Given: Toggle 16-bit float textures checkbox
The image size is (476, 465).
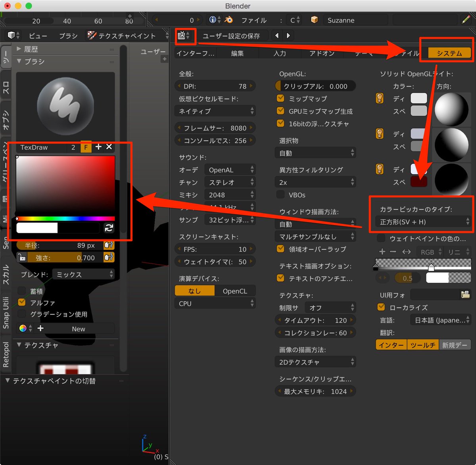Looking at the screenshot, I should click(280, 123).
